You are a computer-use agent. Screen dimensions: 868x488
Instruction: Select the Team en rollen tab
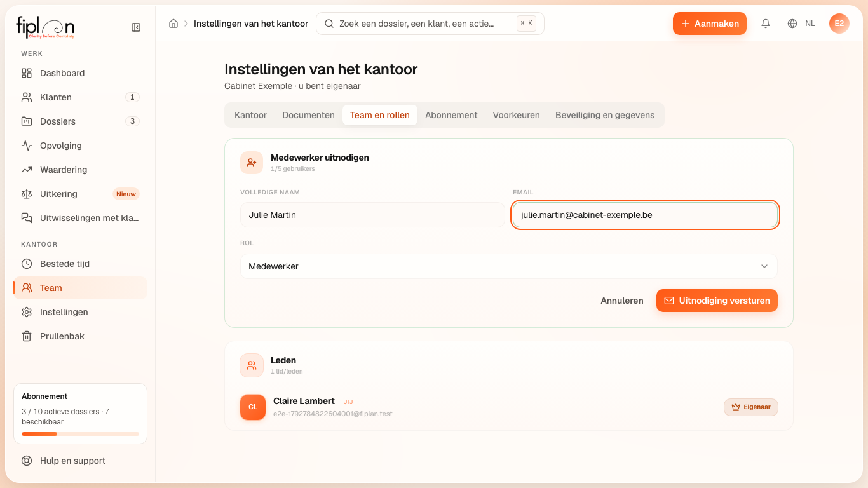point(380,115)
